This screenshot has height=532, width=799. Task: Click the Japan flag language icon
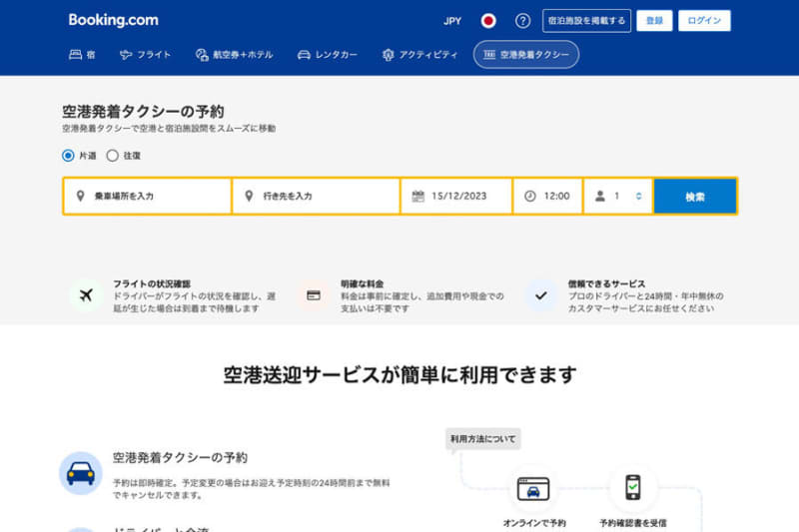(488, 21)
